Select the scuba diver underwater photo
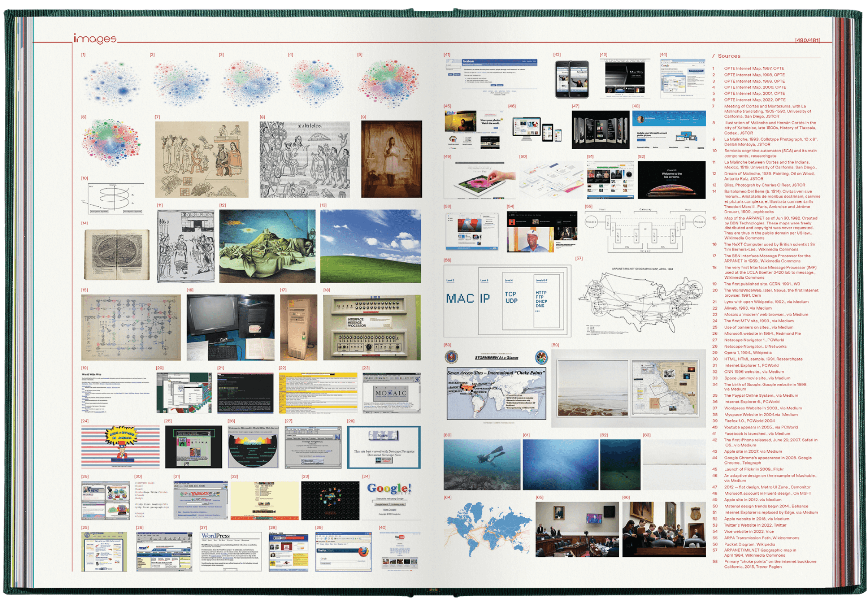The width and height of the screenshot is (868, 605). point(482,464)
